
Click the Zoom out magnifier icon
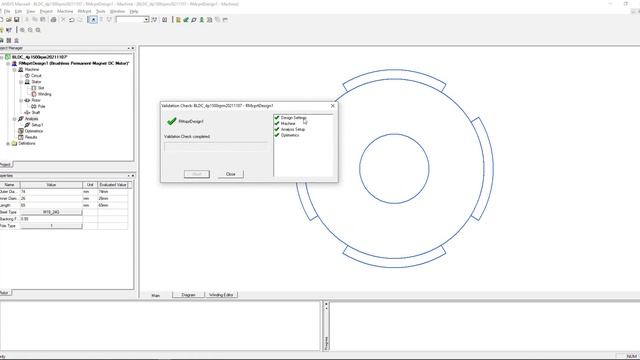[x=30, y=30]
